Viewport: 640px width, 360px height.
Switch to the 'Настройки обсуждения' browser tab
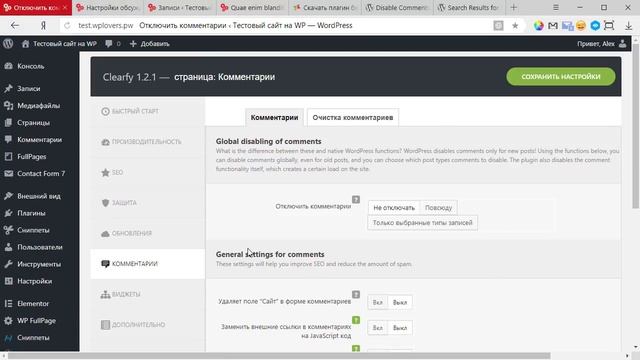pyautogui.click(x=108, y=7)
